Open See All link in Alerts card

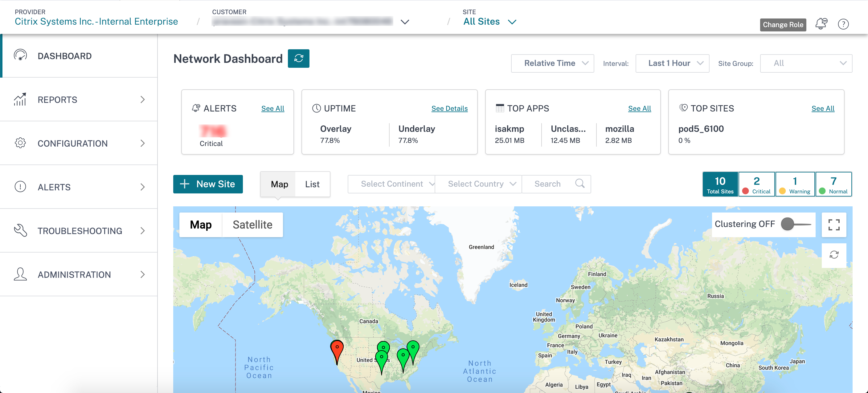[272, 108]
